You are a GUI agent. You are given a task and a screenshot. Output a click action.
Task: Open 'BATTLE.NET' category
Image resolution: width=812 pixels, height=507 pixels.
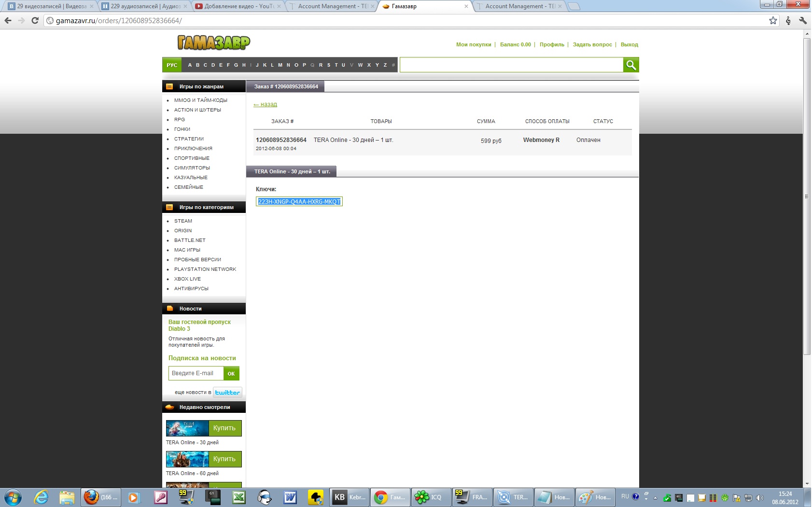tap(190, 240)
